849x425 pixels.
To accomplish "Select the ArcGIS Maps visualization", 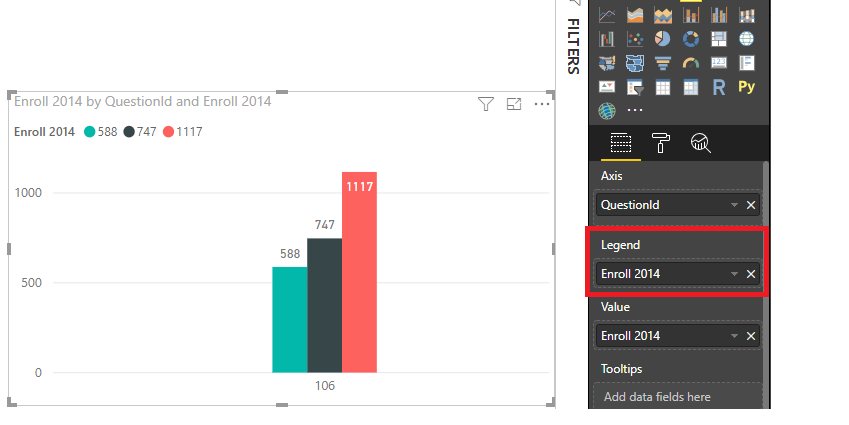I will (607, 111).
